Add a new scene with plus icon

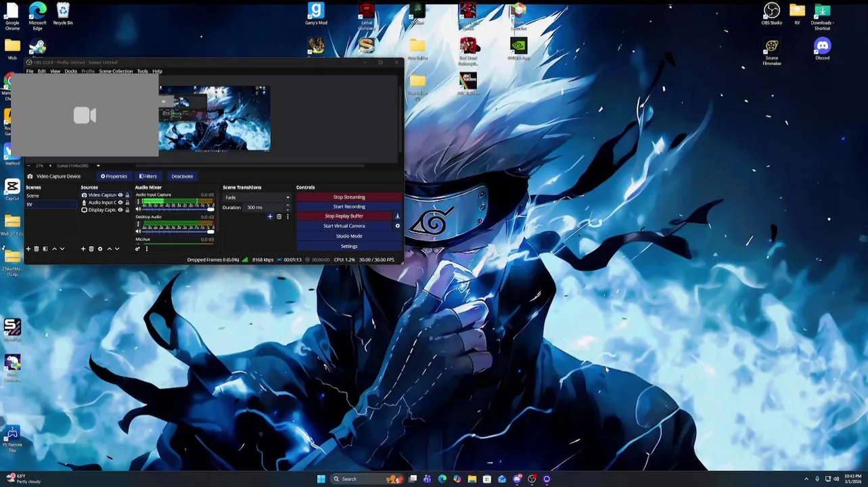pyautogui.click(x=28, y=249)
